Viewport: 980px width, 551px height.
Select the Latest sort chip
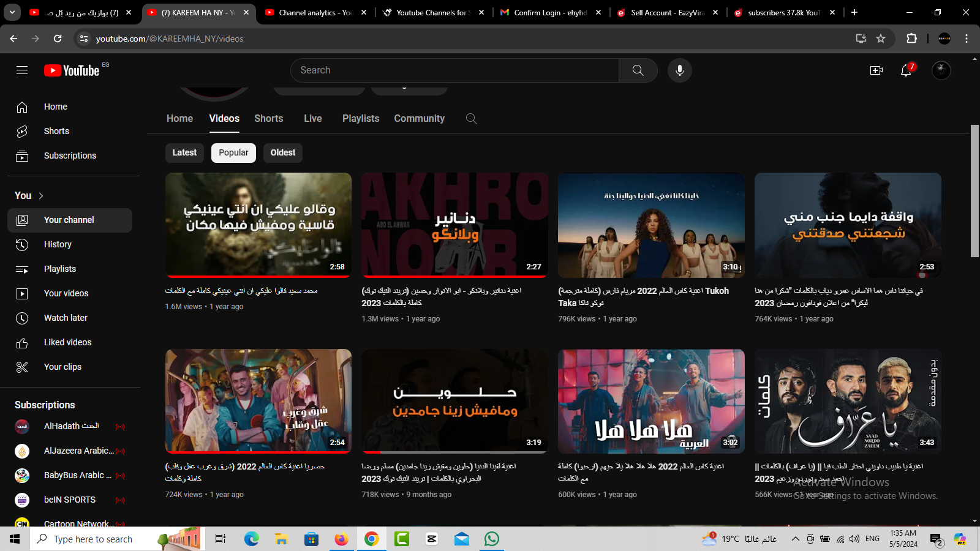184,152
